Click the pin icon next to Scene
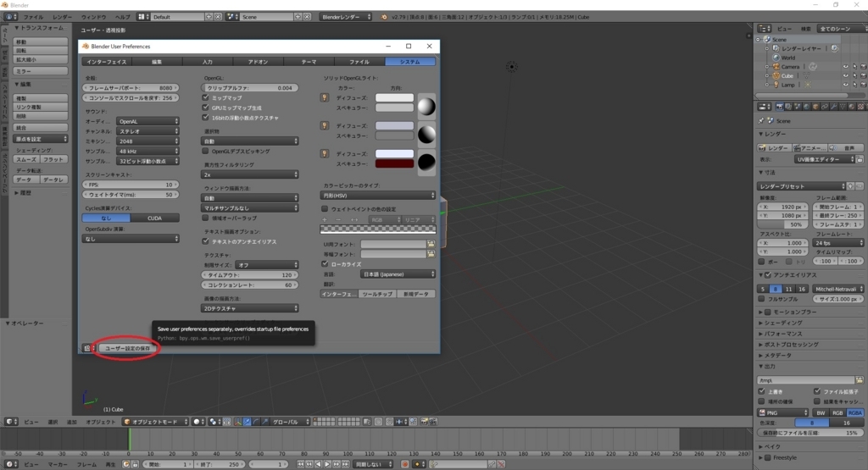Image resolution: width=868 pixels, height=470 pixels. point(762,120)
